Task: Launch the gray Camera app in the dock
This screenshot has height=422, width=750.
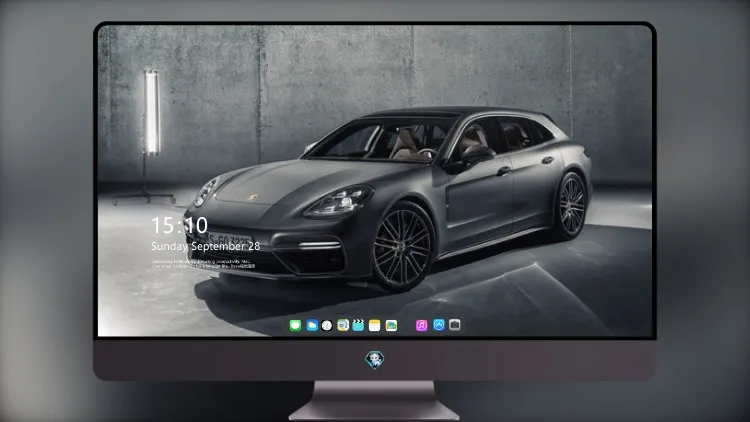Action: tap(455, 325)
